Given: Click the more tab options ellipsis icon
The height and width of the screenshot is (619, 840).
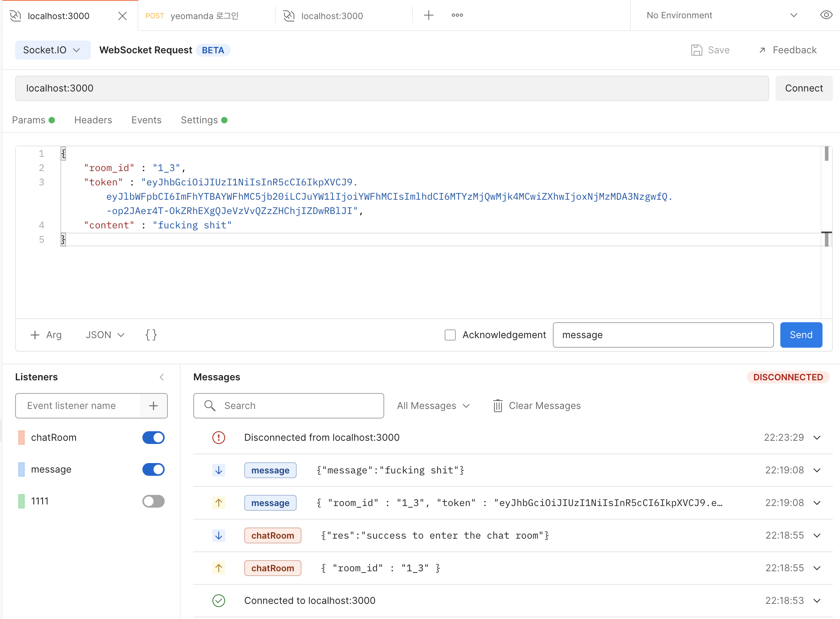Looking at the screenshot, I should pos(457,15).
